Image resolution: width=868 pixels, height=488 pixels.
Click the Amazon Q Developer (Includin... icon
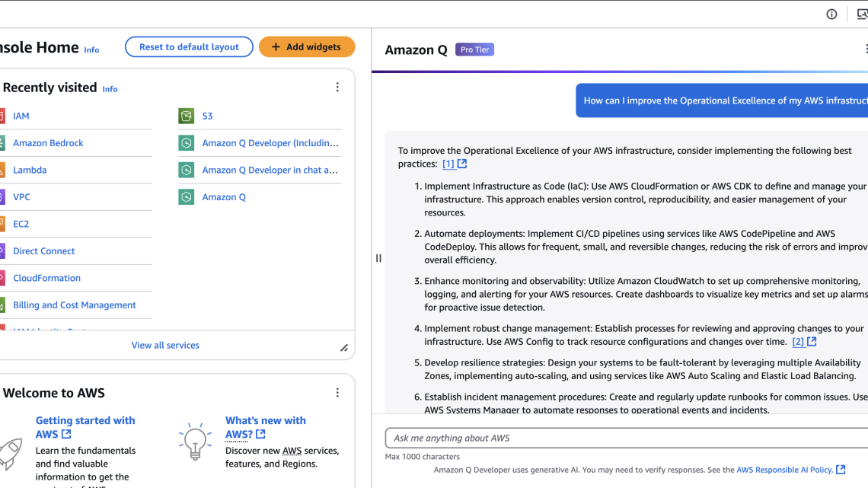click(x=187, y=143)
